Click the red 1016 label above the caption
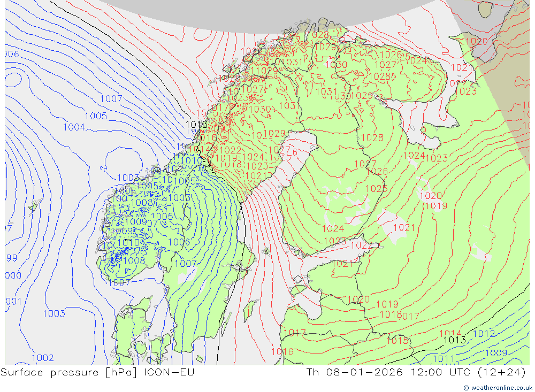Image resolution: width=535 pixels, height=392 pixels. pos(282,351)
